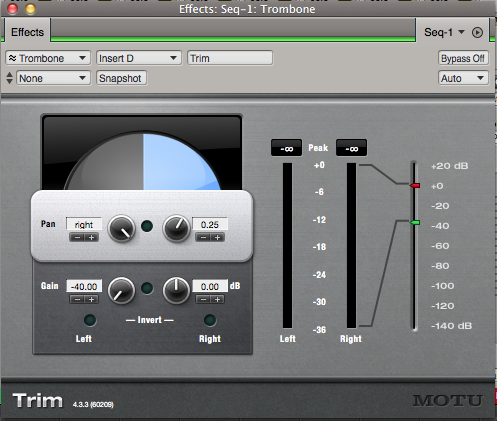497x421 pixels.
Task: Click the left Gain field -40.00
Action: point(84,286)
